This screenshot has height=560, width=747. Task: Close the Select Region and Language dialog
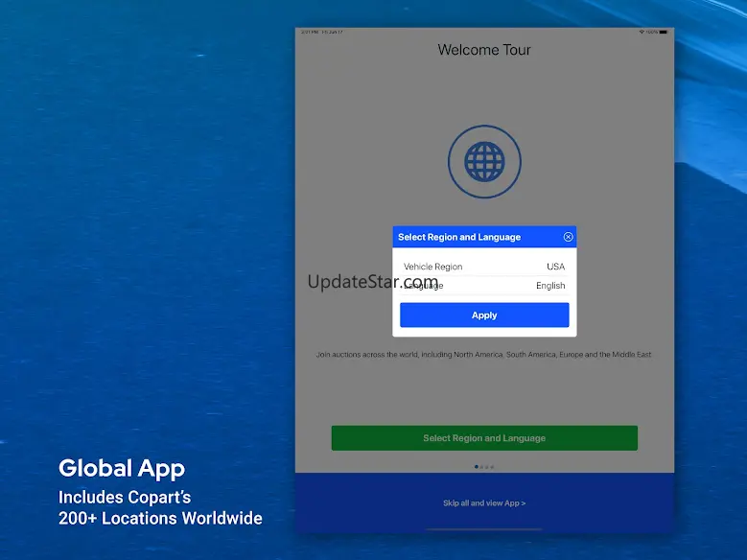pos(568,237)
